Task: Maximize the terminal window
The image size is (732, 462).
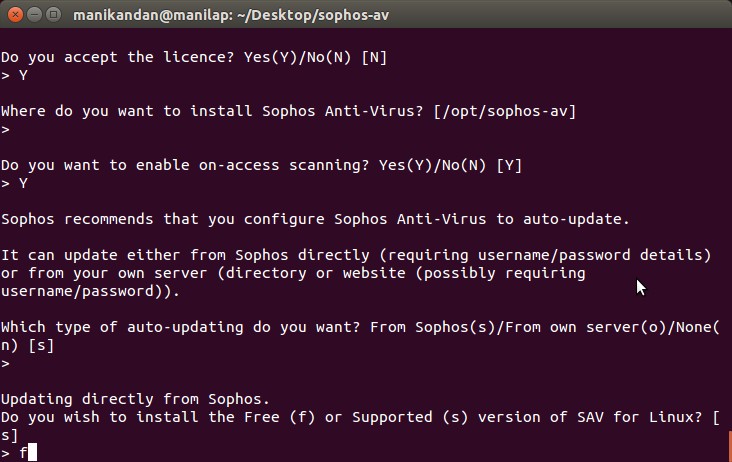Action: (54, 15)
